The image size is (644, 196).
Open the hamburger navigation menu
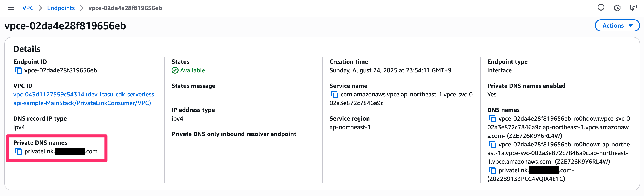11,8
